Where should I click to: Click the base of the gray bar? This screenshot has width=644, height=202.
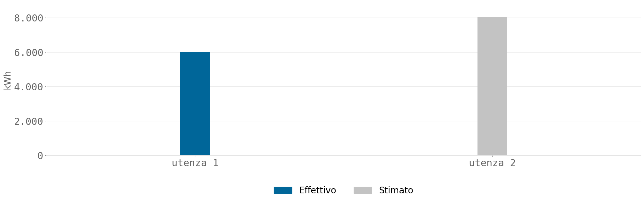tap(492, 155)
